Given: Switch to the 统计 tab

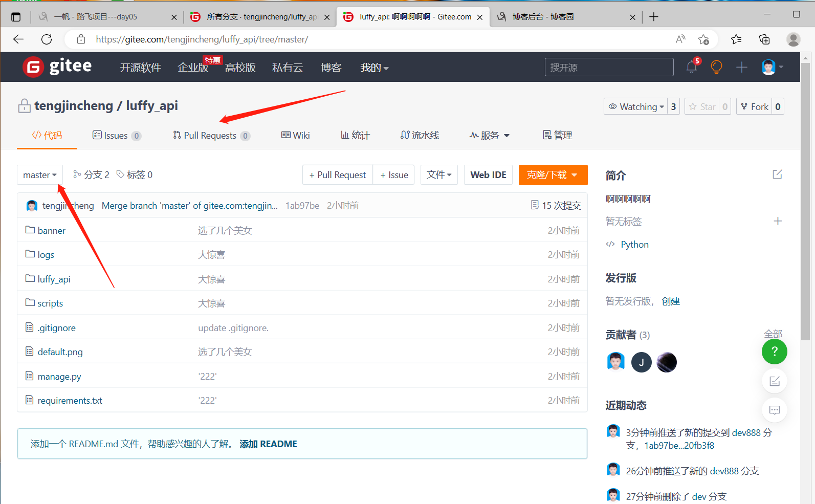Looking at the screenshot, I should [x=355, y=135].
